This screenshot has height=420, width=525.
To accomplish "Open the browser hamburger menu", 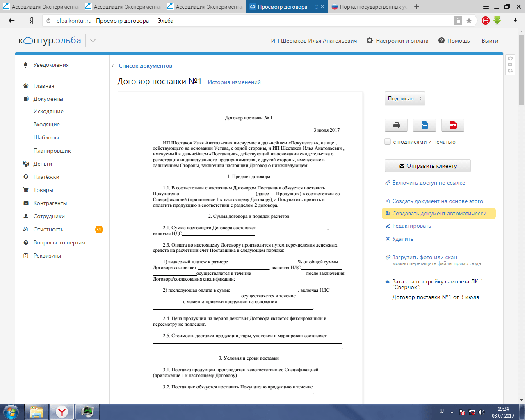I will click(x=486, y=7).
